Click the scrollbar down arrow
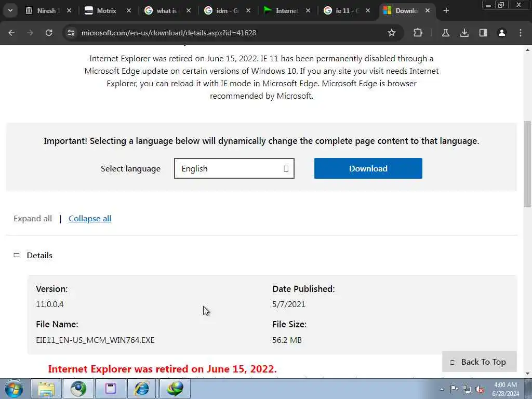 [527, 374]
